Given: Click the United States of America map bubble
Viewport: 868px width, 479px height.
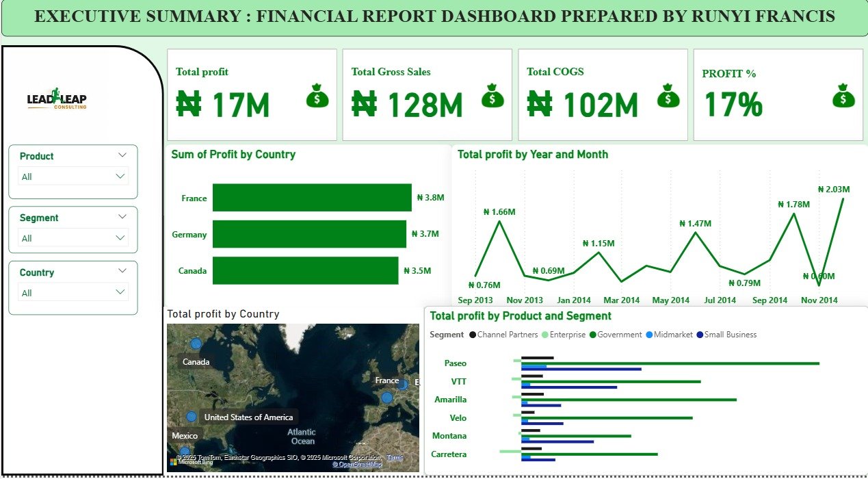Looking at the screenshot, I should click(x=192, y=417).
